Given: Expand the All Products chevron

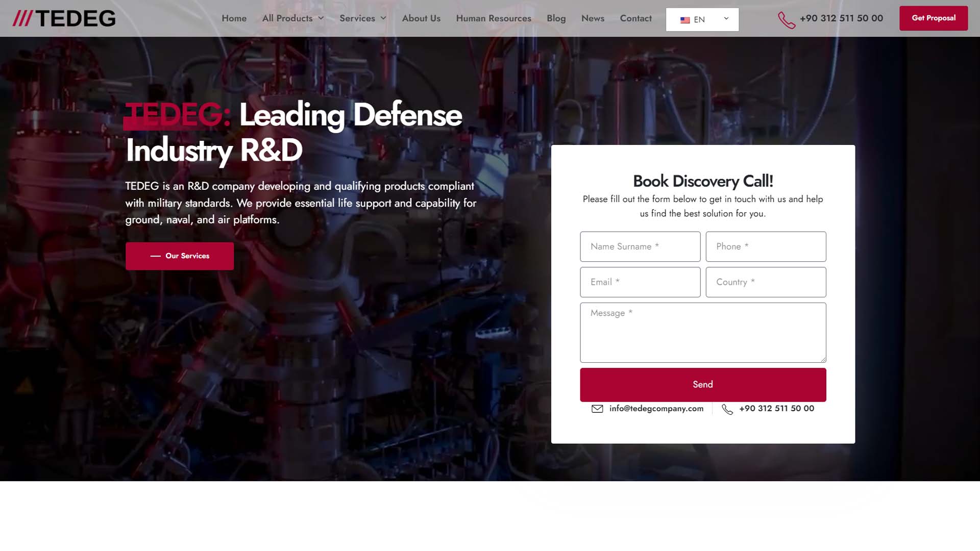Looking at the screenshot, I should (321, 18).
